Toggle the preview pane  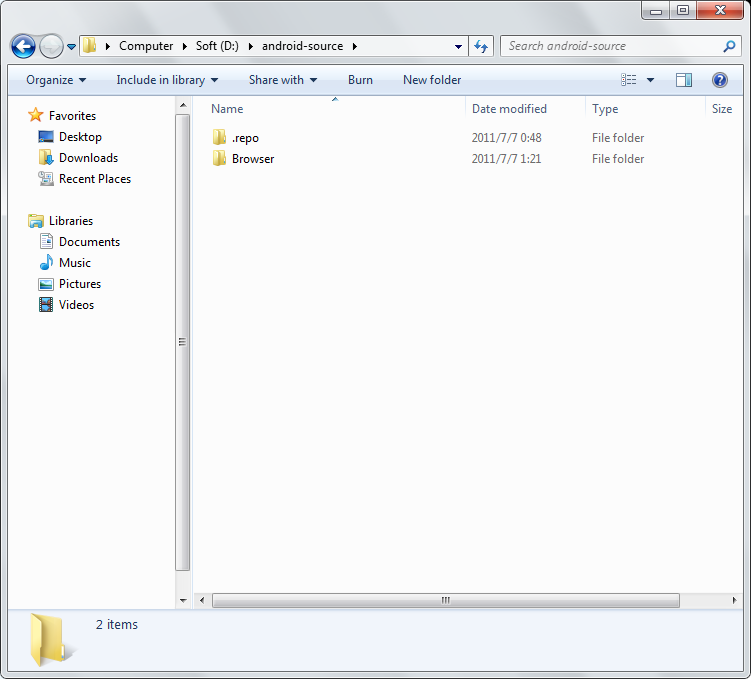point(684,80)
